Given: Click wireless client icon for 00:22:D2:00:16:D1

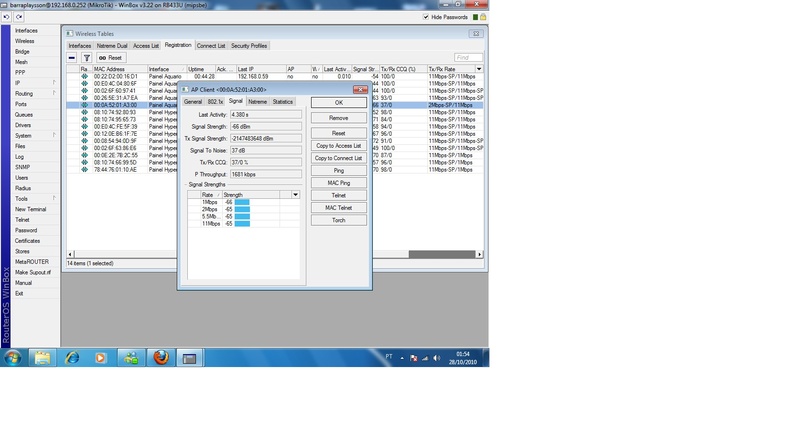Looking at the screenshot, I should coord(84,76).
